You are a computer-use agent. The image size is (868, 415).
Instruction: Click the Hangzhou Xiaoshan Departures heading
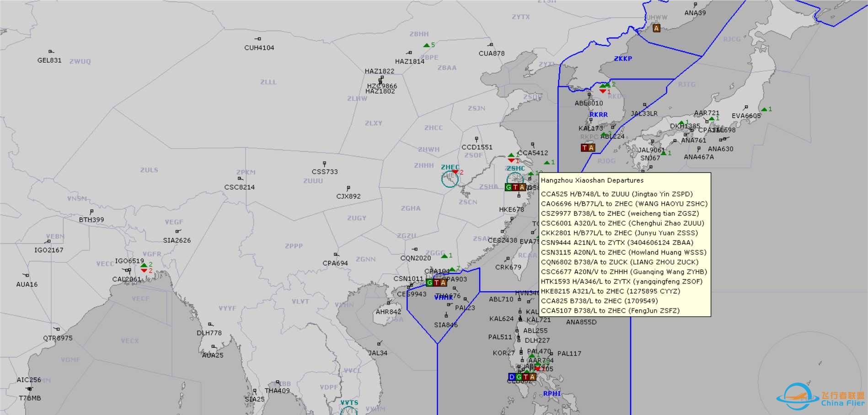592,181
